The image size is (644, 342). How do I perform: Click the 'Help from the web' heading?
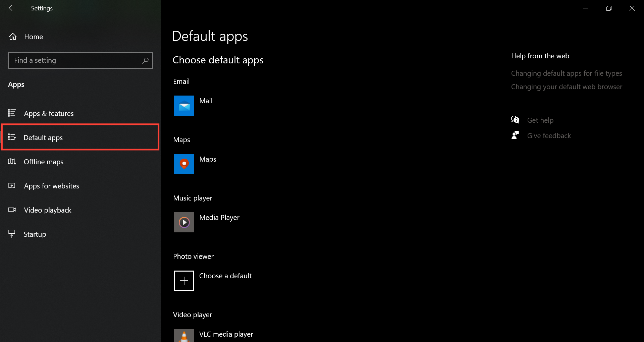tap(540, 56)
